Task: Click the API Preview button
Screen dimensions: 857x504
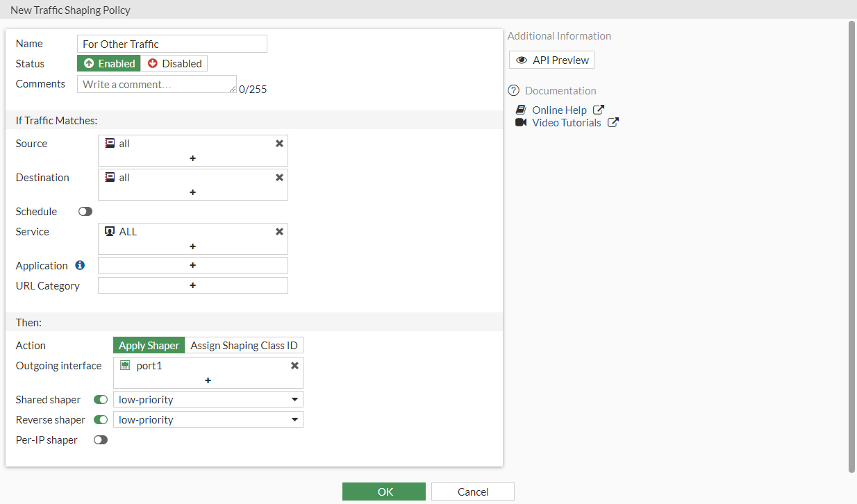Action: tap(551, 60)
